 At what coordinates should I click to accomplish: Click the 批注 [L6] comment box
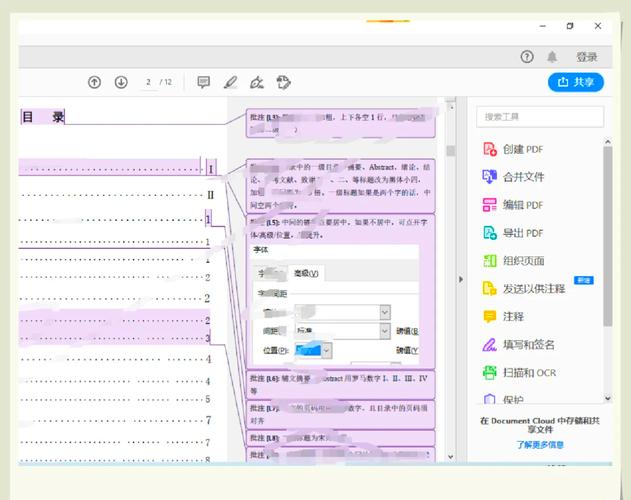(340, 384)
